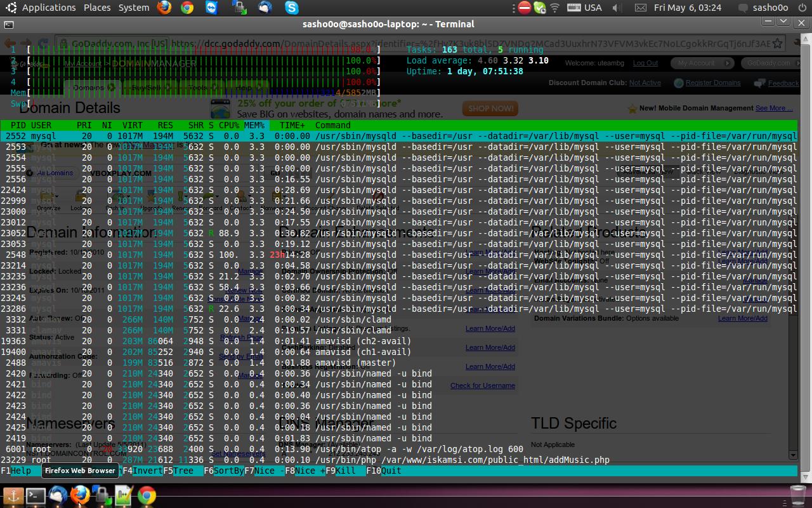The image size is (812, 508).
Task: Launch Chrome from the top panel
Action: tap(187, 8)
